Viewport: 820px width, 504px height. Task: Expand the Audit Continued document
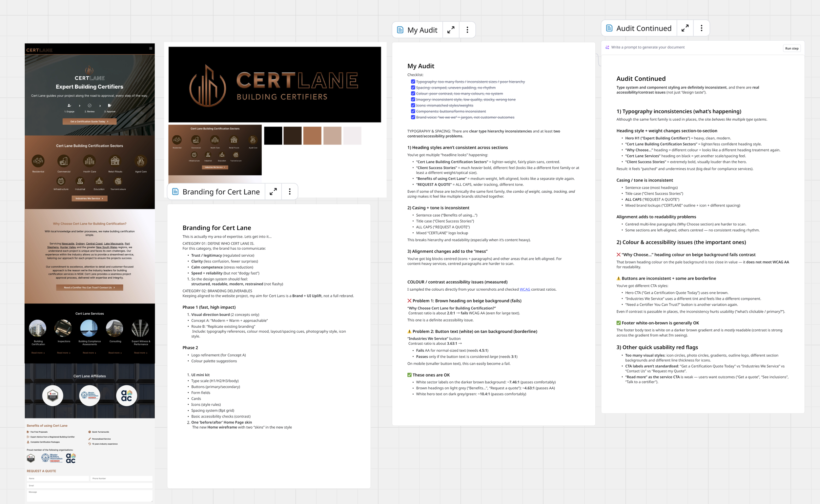coord(685,28)
